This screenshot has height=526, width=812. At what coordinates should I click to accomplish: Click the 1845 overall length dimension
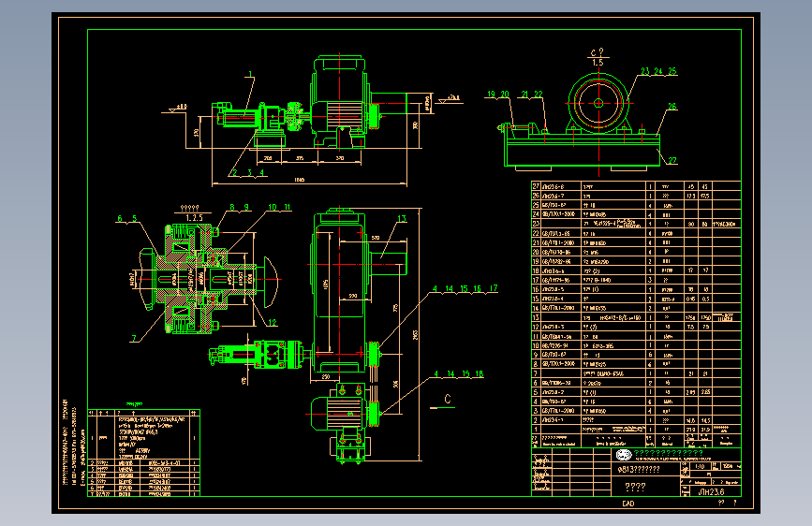click(x=300, y=180)
